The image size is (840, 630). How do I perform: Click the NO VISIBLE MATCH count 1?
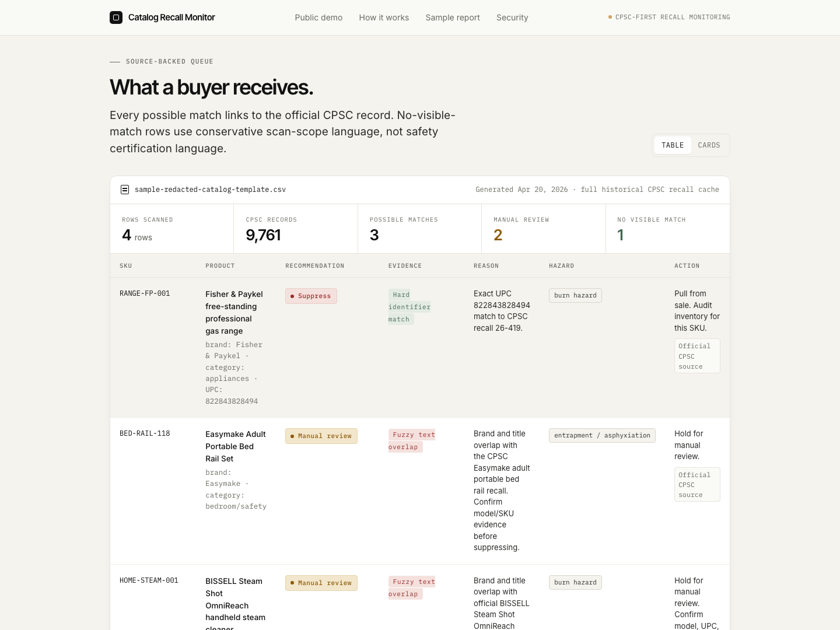click(621, 235)
